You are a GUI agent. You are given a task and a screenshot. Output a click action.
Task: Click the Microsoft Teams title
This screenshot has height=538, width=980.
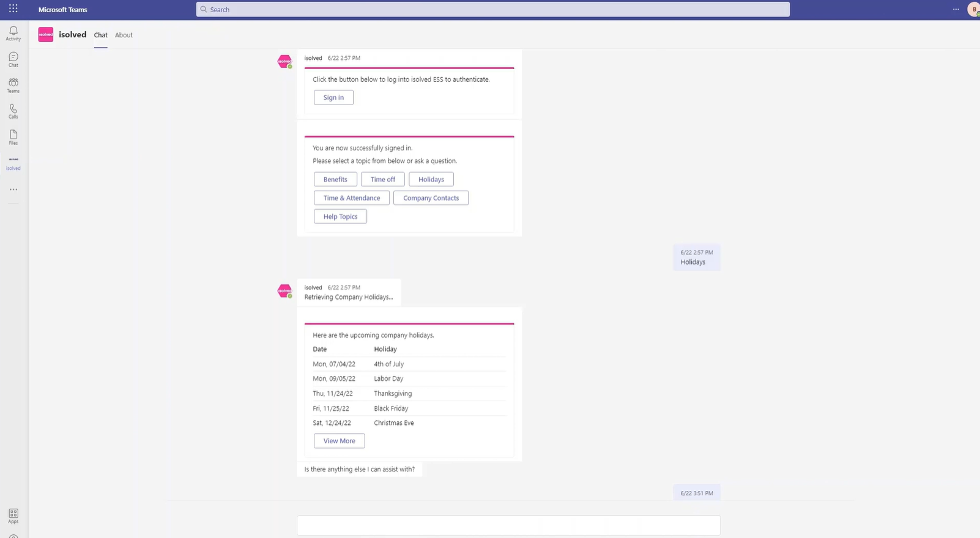(62, 9)
